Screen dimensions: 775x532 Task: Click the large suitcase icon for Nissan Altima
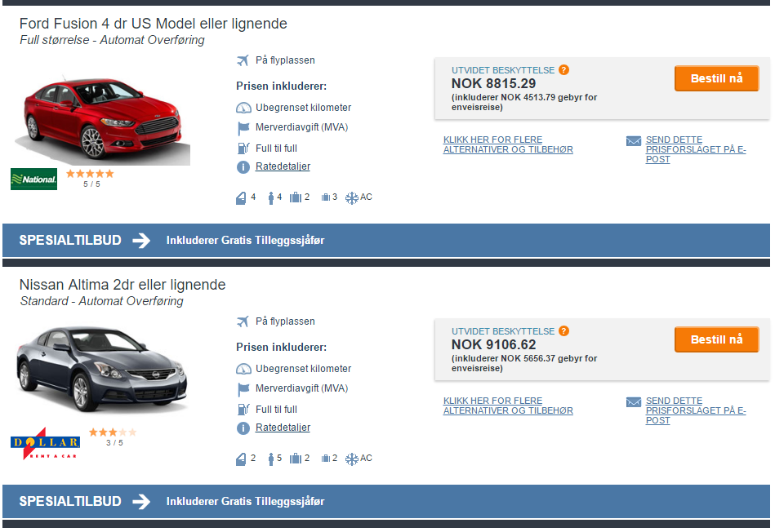(x=296, y=459)
